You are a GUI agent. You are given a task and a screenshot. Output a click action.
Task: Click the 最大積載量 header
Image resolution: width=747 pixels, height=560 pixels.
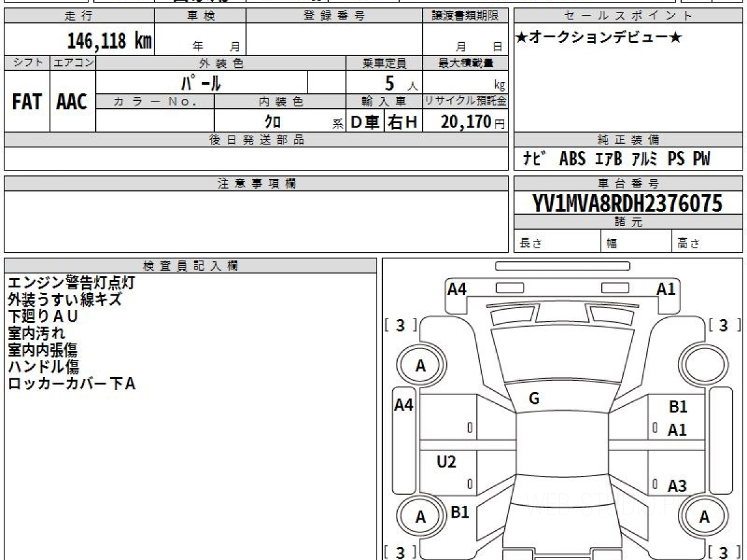point(465,63)
